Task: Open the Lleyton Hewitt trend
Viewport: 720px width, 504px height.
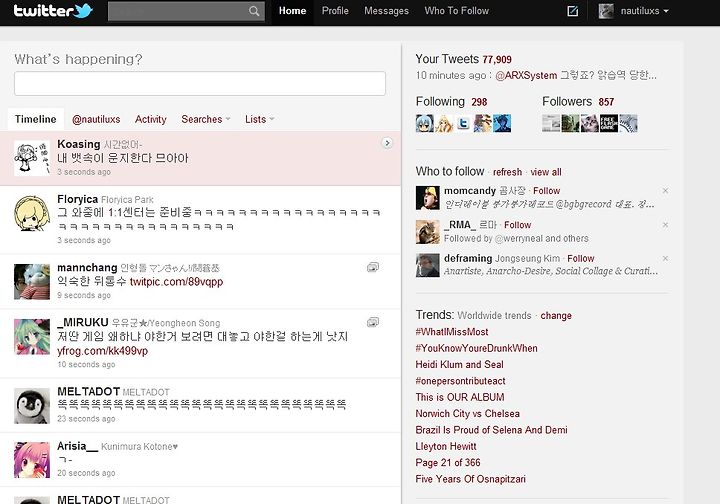Action: 446,446
